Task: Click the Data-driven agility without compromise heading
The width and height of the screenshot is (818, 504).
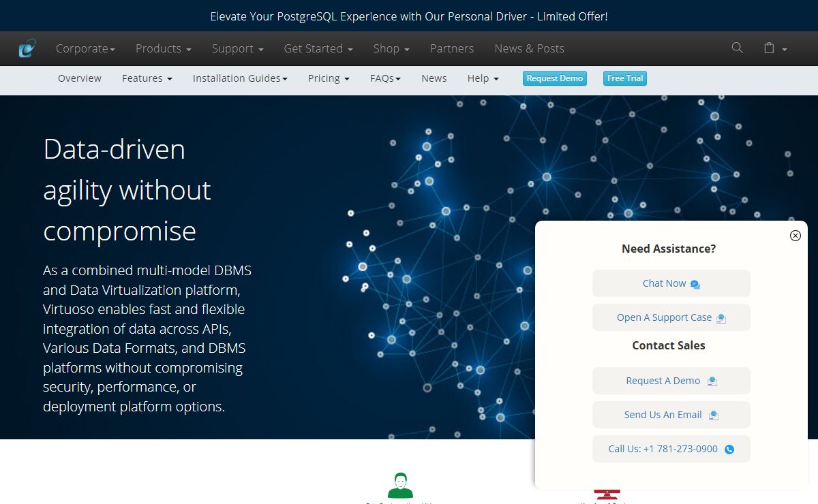Action: (x=127, y=190)
